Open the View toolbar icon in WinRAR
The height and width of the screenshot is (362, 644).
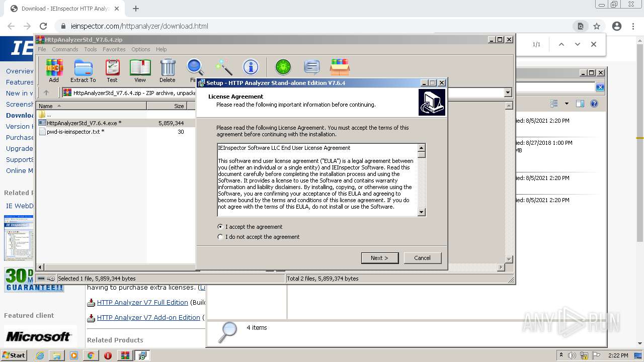click(140, 70)
